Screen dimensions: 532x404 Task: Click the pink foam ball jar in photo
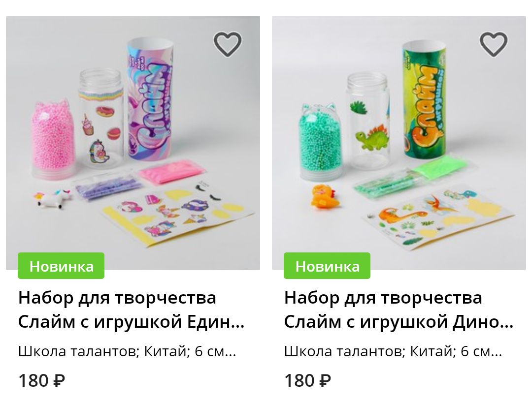click(x=53, y=139)
